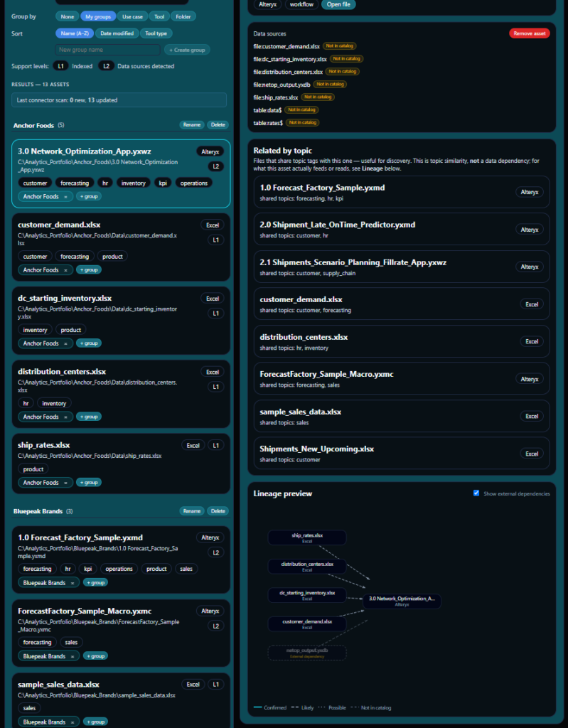Select the ship_rates.xlsx lineage node

coord(307,537)
